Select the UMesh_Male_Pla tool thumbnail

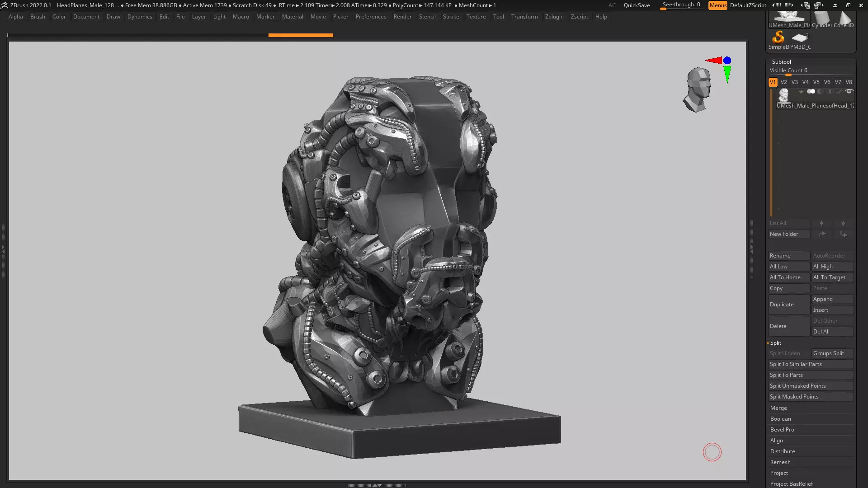point(789,20)
